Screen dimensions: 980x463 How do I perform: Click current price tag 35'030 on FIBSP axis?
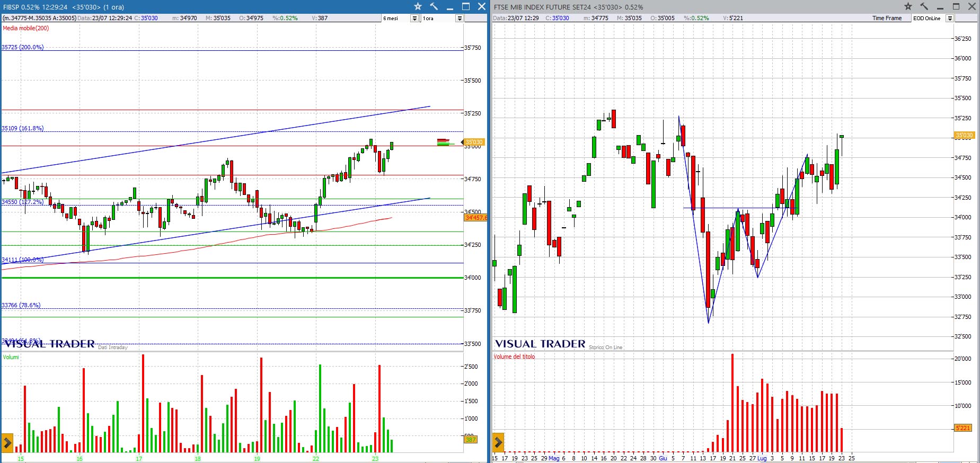click(474, 142)
